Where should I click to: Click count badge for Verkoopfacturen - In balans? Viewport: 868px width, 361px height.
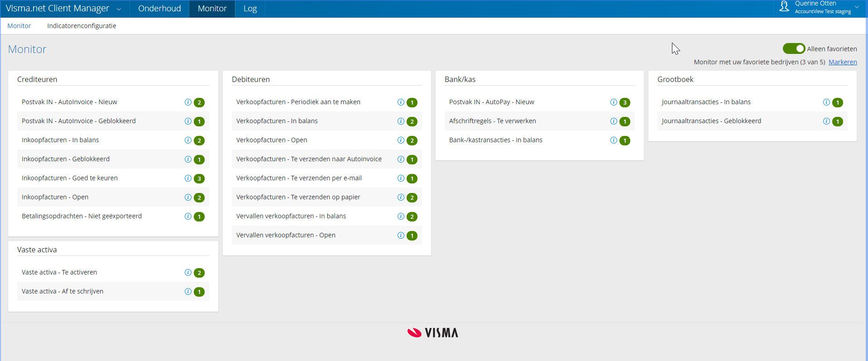coord(412,121)
